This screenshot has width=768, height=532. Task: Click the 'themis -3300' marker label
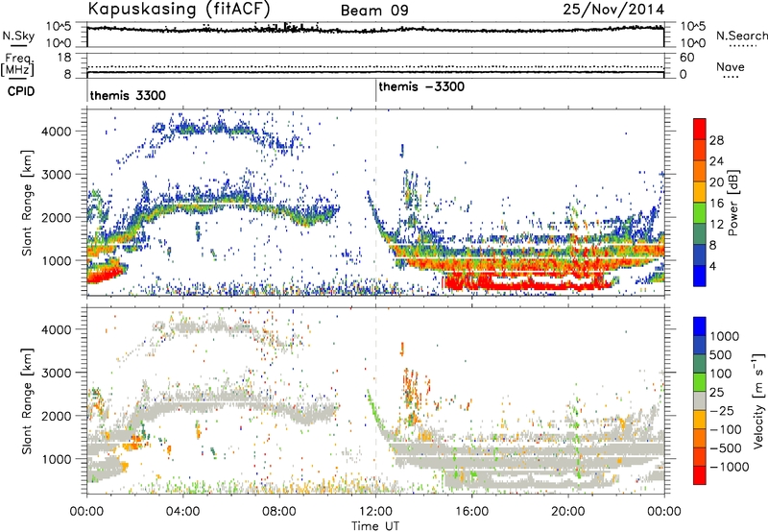(421, 87)
